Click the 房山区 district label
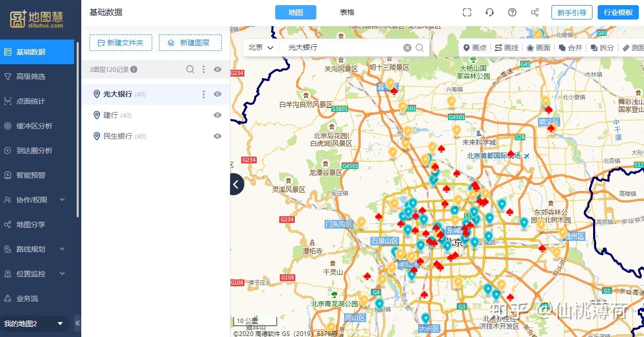 tap(355, 317)
